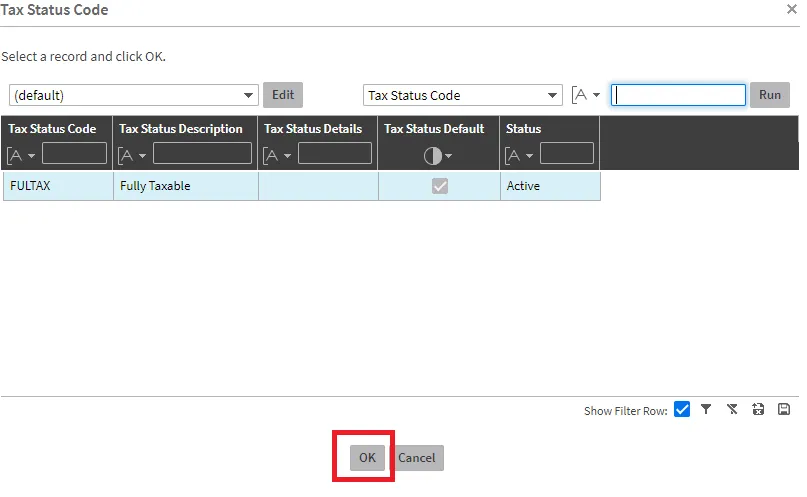Sort by the Status column header
Viewport: 807px width, 497px height.
tap(523, 129)
